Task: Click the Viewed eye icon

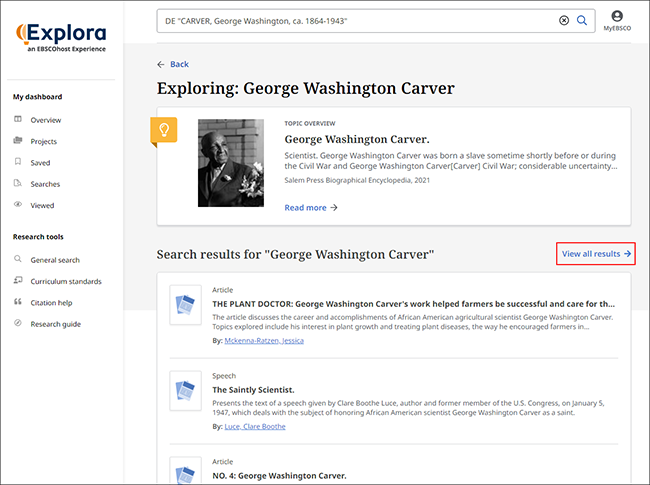Action: [x=18, y=204]
